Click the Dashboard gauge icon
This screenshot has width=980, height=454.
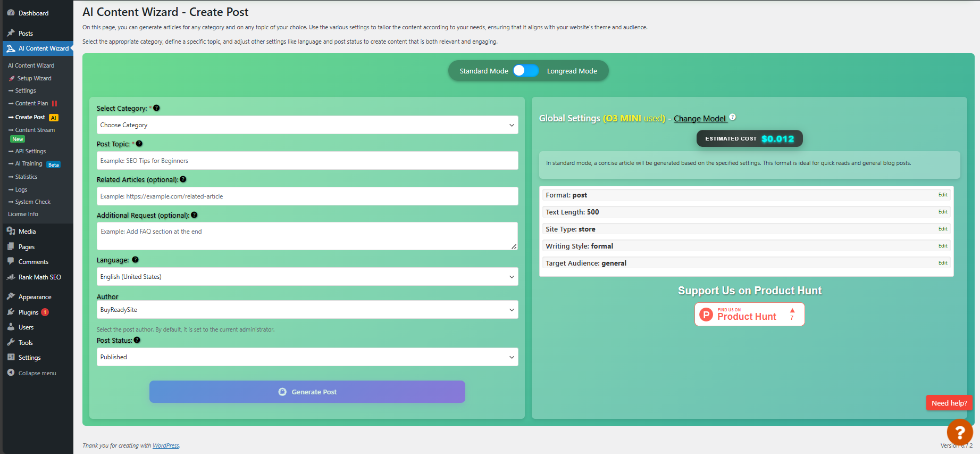point(11,13)
